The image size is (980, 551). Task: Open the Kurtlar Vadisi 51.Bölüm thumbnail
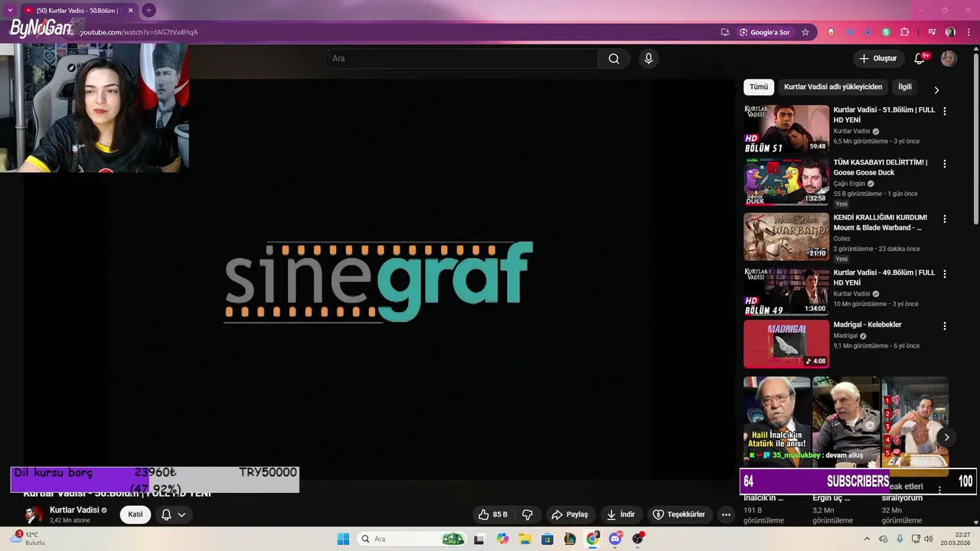point(786,129)
